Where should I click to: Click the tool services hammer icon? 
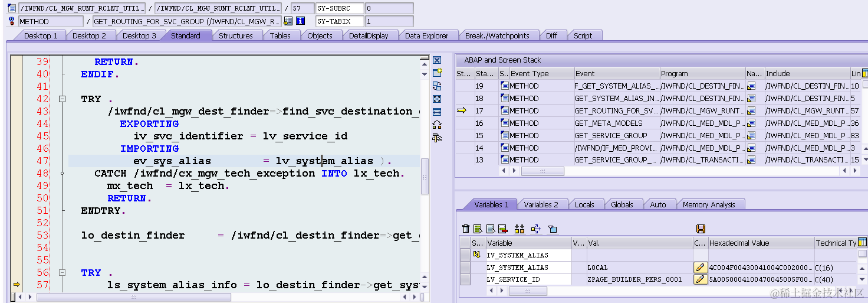coord(437,138)
